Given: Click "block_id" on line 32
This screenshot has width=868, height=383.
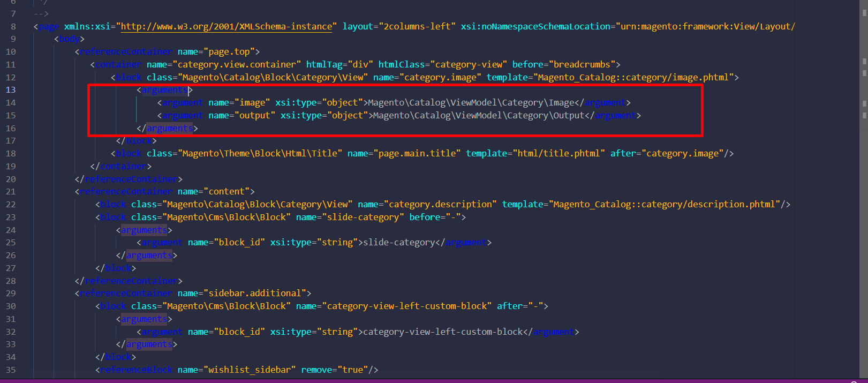Looking at the screenshot, I should click(x=239, y=332).
